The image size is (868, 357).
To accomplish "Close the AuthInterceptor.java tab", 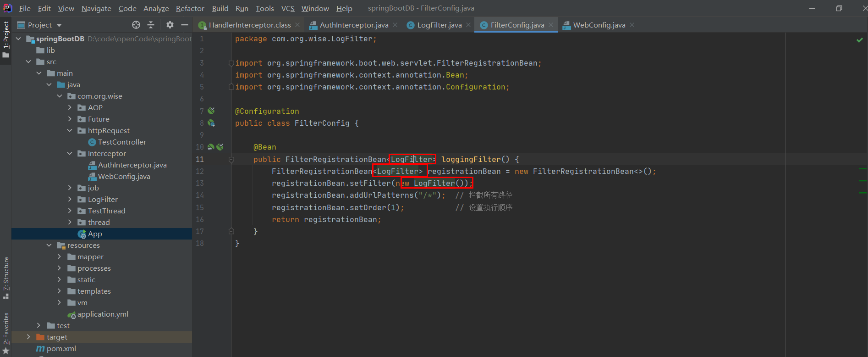I will (395, 25).
